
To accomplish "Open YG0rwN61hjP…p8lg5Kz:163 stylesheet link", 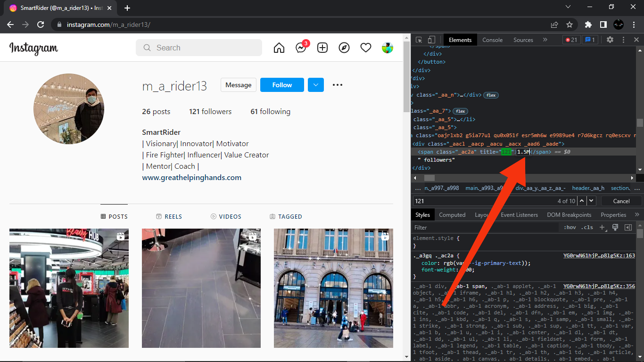I will [x=599, y=255].
